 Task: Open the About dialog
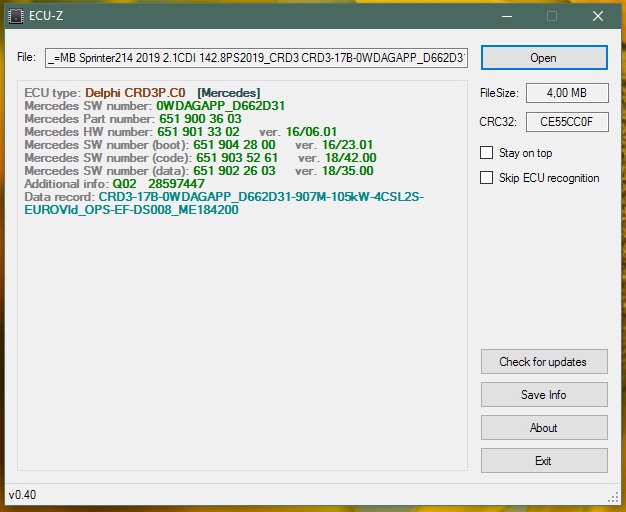click(544, 428)
